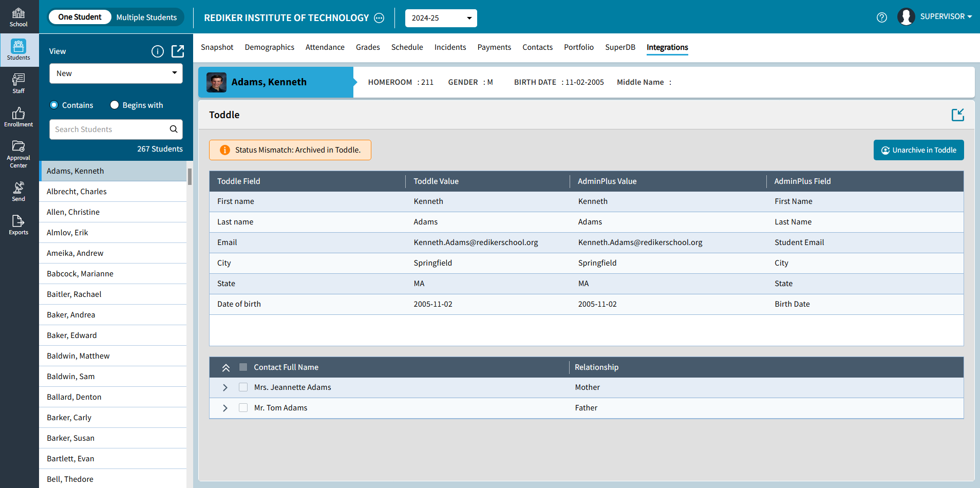This screenshot has height=488, width=980.
Task: Select Baitler, Rachael in the student list
Action: (113, 294)
